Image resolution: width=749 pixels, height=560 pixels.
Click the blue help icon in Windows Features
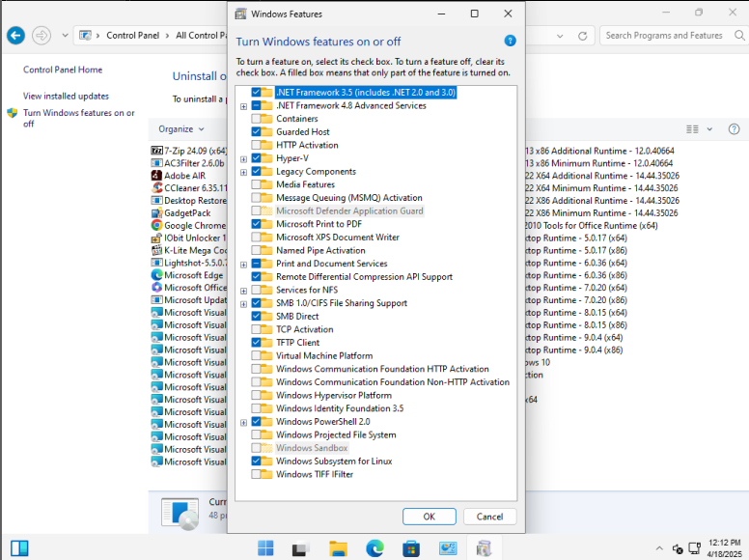[510, 42]
